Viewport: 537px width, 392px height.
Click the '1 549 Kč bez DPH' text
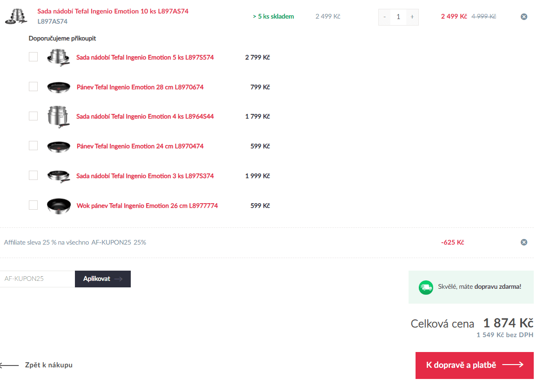pos(505,335)
